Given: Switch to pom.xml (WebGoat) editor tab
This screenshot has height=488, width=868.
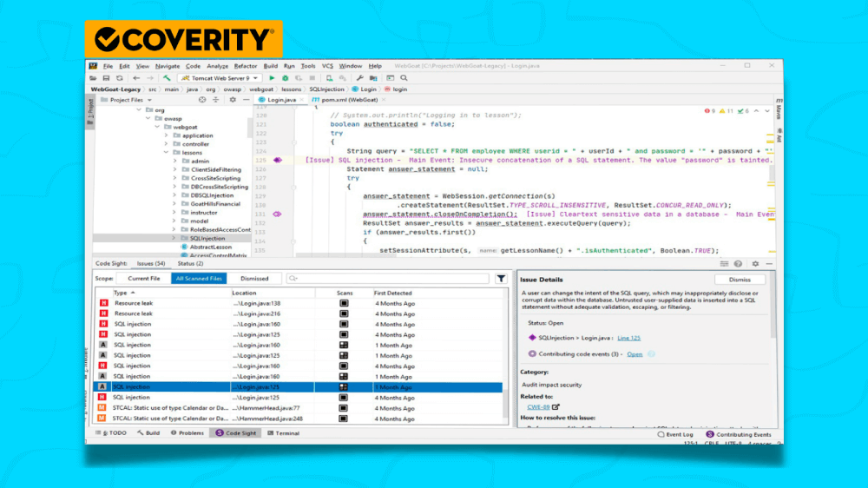Looking at the screenshot, I should click(349, 100).
